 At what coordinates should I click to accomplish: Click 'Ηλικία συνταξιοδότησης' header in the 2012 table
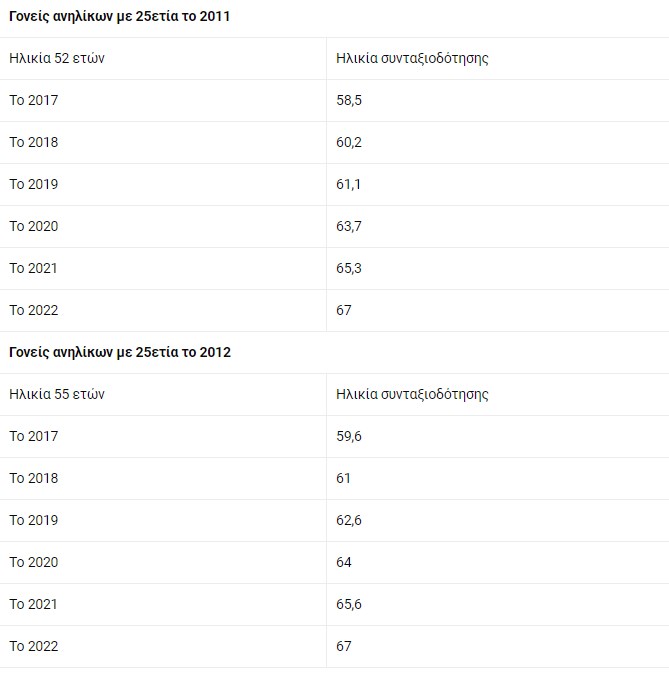(x=412, y=394)
